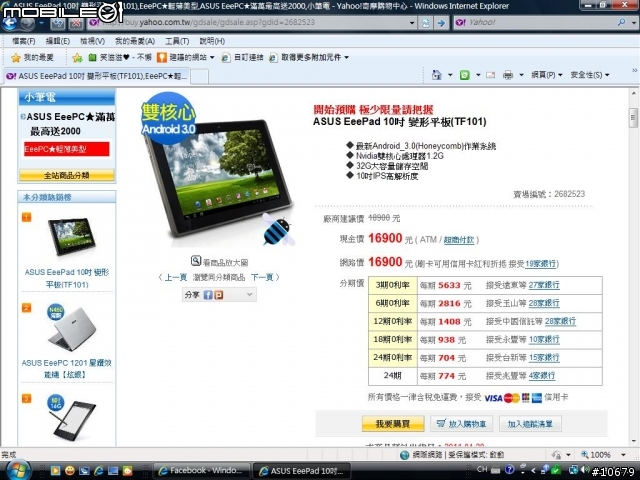The height and width of the screenshot is (480, 640).
Task: Click 我要購買 buy button
Action: [393, 424]
